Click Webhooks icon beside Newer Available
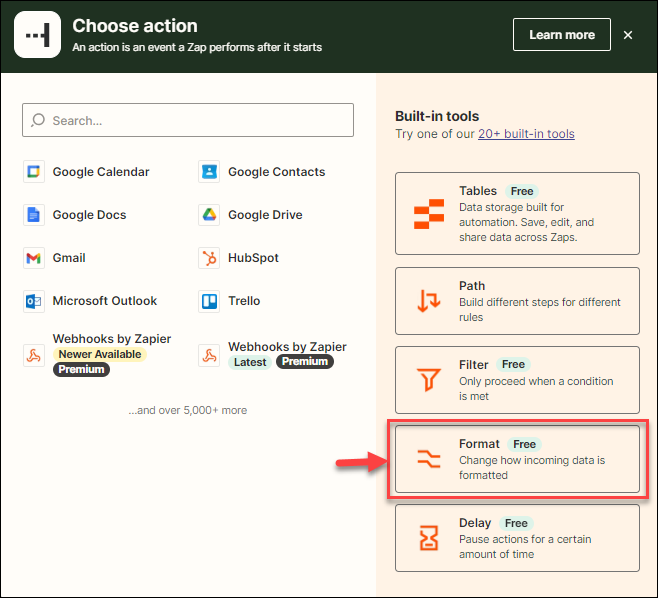The height and width of the screenshot is (598, 658). (x=34, y=356)
